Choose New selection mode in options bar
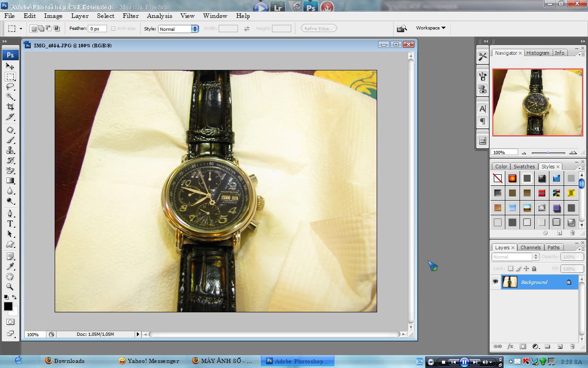 (x=34, y=29)
